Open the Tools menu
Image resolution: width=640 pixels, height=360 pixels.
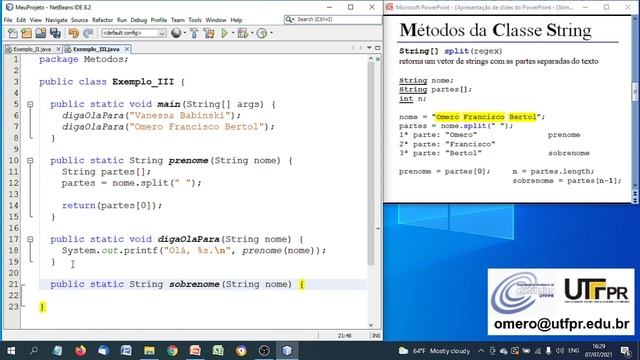point(195,20)
